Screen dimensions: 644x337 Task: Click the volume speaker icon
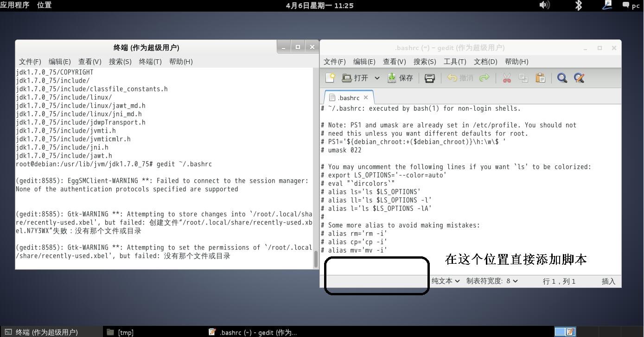pos(544,5)
